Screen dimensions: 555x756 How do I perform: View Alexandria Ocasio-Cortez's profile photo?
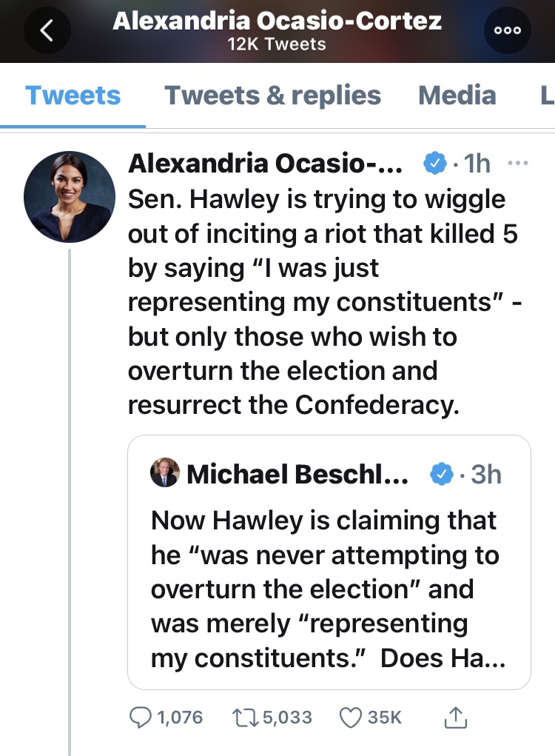pos(70,196)
